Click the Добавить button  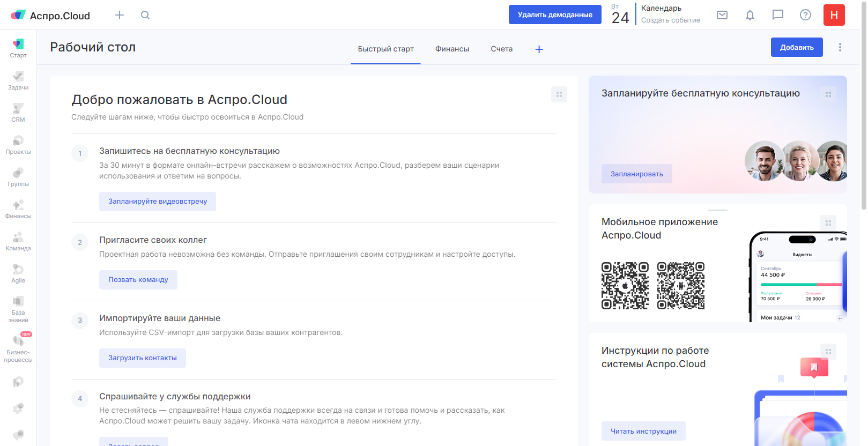(797, 47)
